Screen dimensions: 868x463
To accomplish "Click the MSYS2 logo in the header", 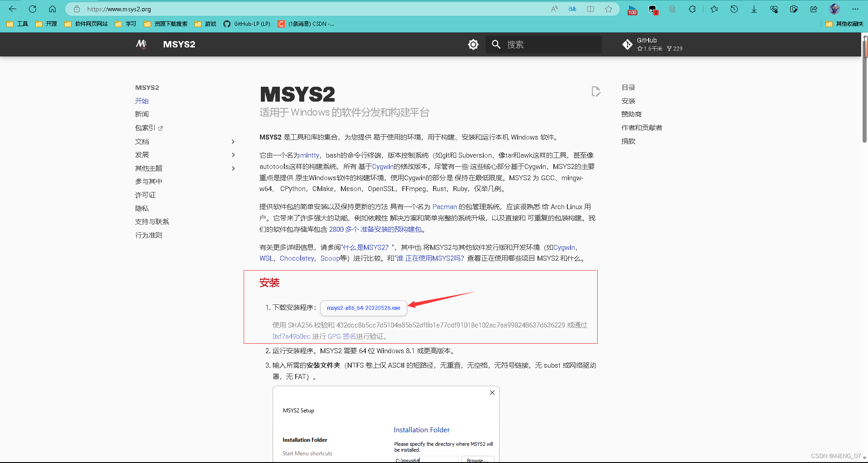I will tap(142, 44).
